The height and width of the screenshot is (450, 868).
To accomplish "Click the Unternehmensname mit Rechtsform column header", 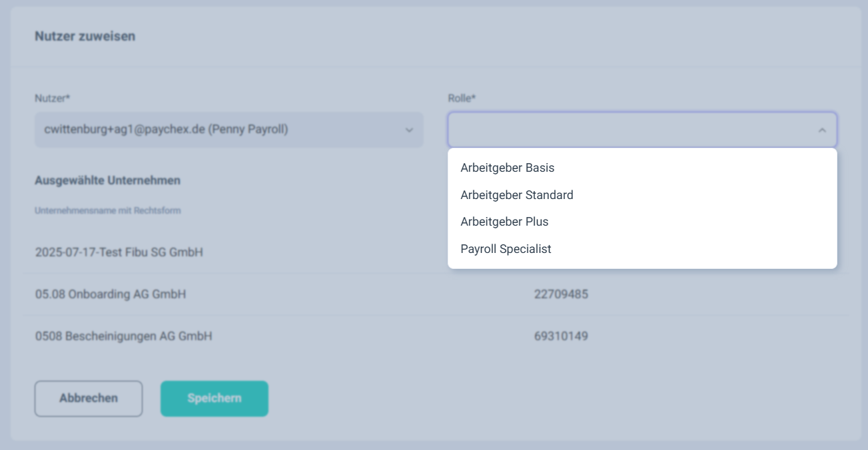I will (x=108, y=211).
